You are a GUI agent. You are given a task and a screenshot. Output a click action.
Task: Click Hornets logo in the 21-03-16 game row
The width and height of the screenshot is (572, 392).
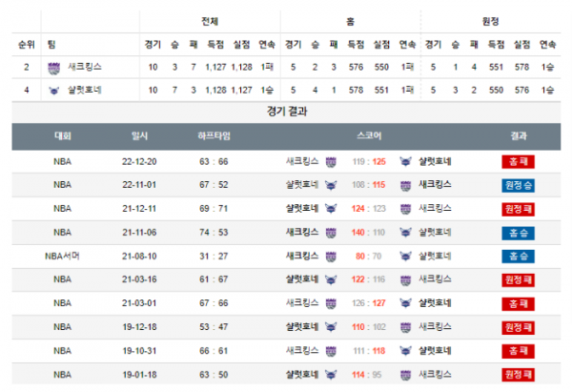(x=331, y=280)
